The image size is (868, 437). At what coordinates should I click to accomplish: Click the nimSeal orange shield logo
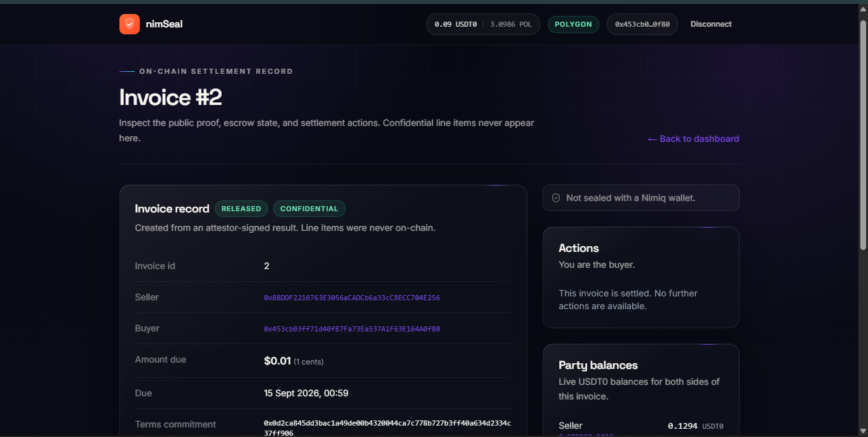pos(130,24)
